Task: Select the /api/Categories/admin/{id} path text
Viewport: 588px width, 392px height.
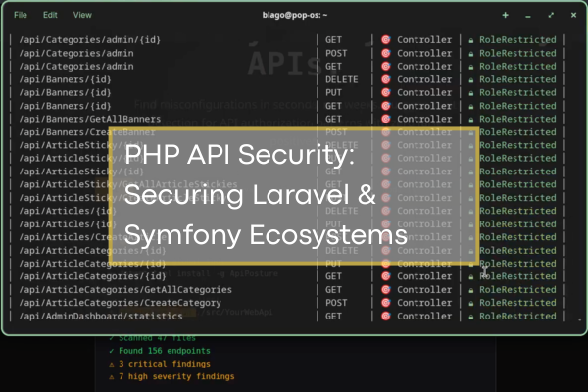Action: pos(89,40)
